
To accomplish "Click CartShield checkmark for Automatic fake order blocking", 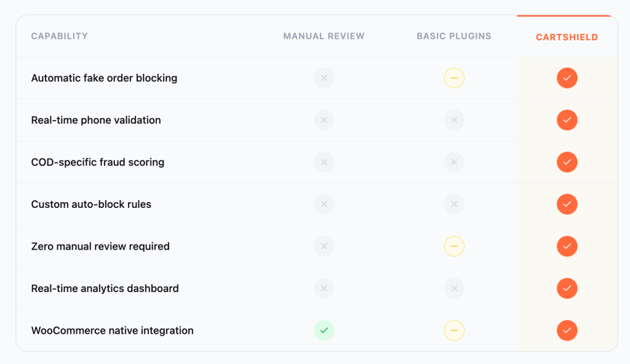I will pos(567,78).
